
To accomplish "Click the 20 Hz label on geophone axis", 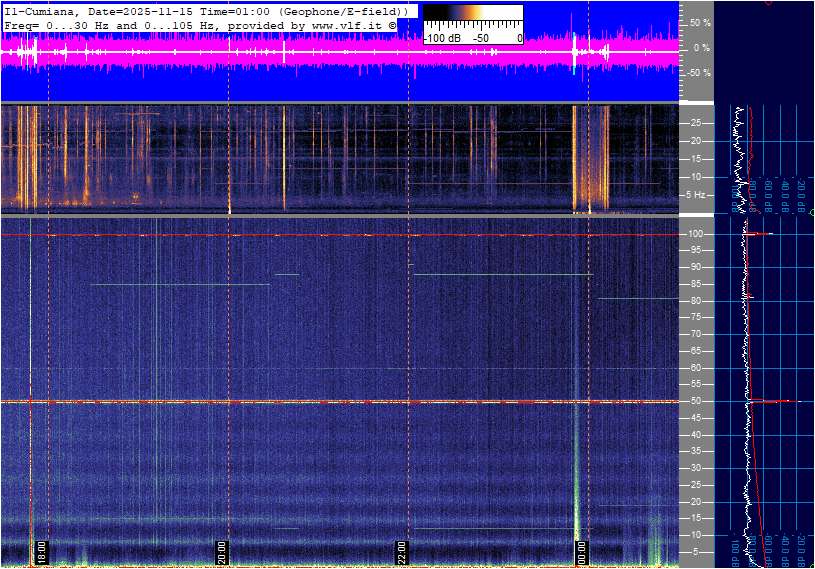I will (696, 140).
